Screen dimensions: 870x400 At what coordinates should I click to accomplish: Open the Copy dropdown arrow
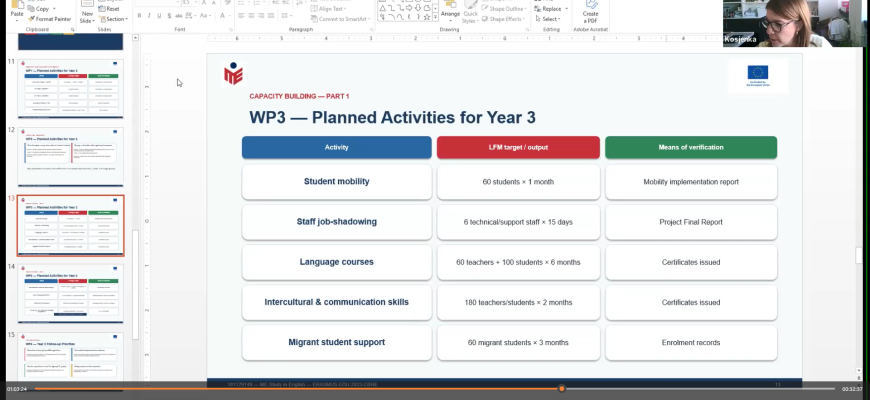tap(54, 9)
